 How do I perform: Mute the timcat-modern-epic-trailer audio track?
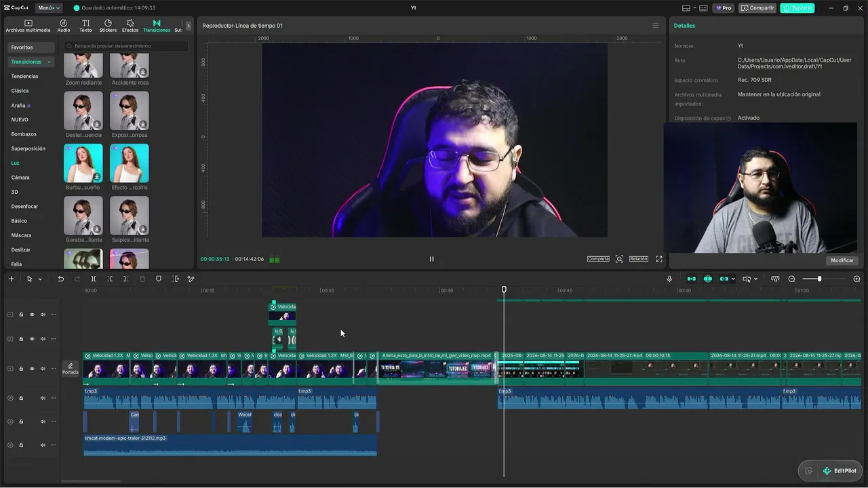[43, 445]
